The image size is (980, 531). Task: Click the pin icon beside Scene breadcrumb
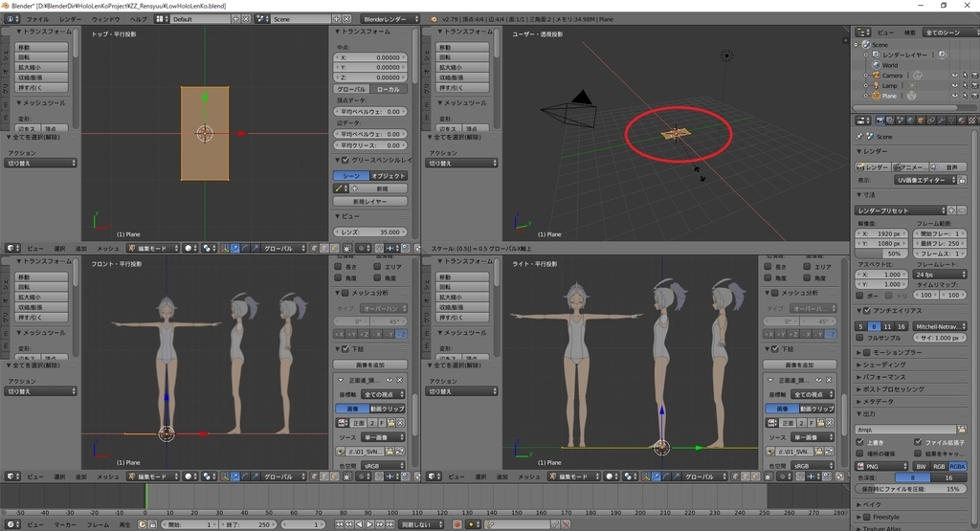pyautogui.click(x=859, y=136)
